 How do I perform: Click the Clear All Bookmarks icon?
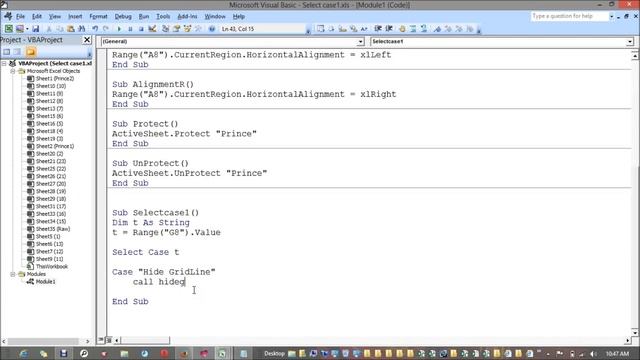[470, 29]
